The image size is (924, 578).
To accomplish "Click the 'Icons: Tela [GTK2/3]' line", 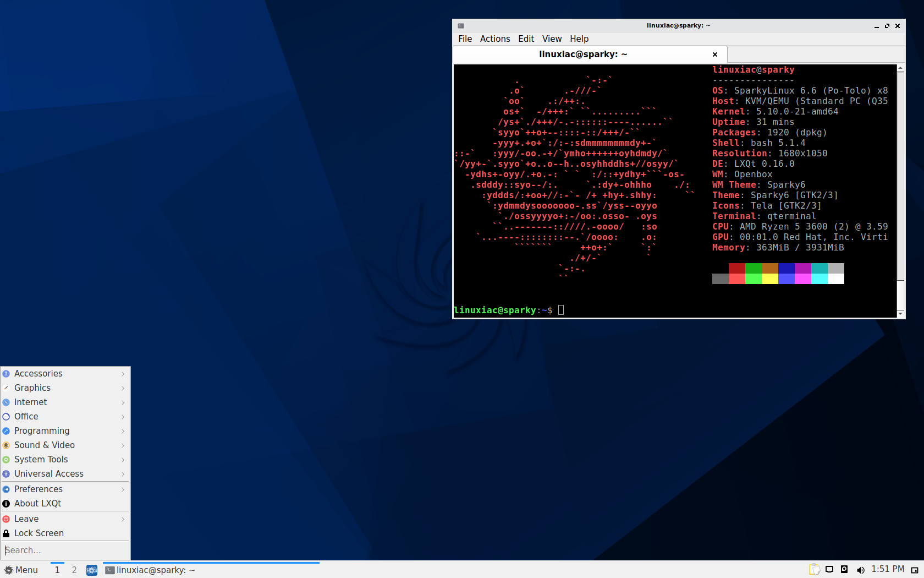I will tap(767, 206).
